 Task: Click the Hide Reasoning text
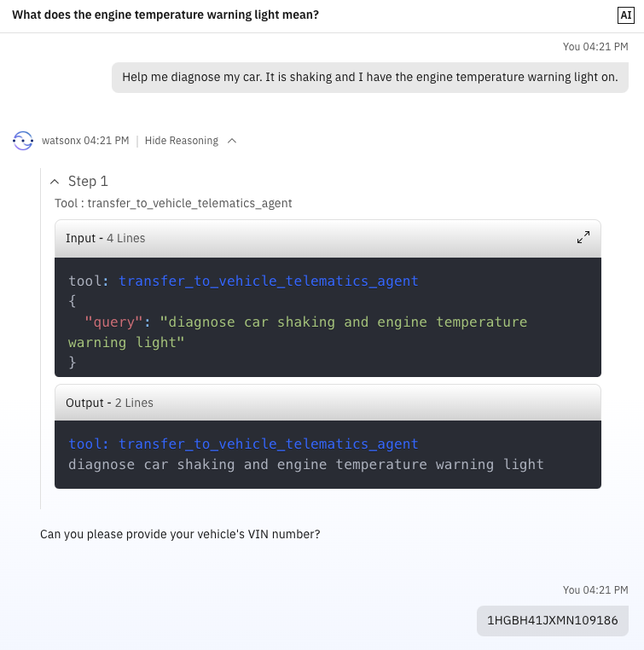[x=182, y=141]
